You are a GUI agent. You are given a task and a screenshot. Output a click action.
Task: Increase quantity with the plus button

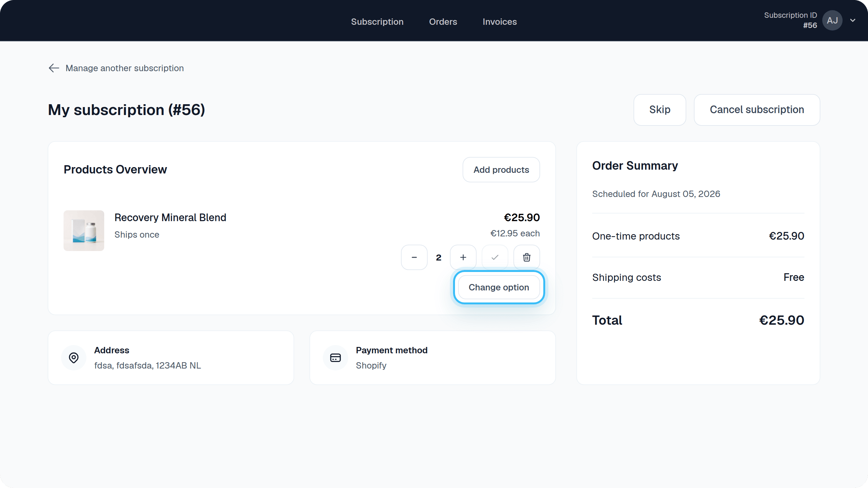[x=463, y=257]
